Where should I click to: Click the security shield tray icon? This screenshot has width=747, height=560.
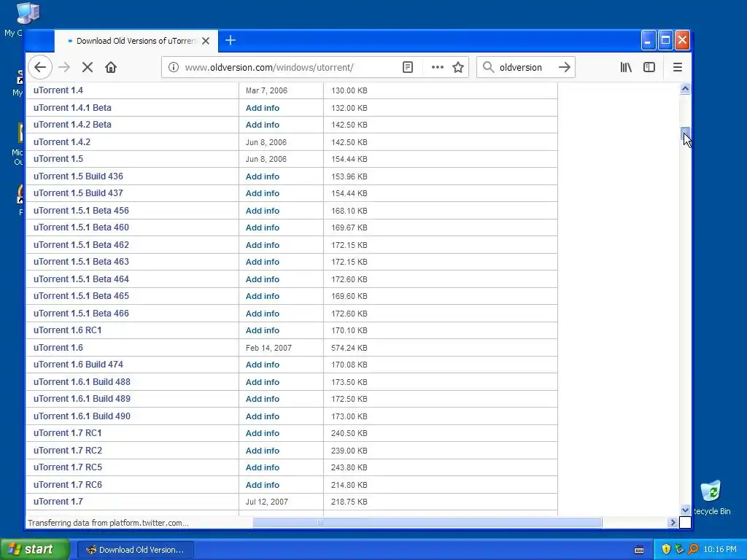pos(666,550)
